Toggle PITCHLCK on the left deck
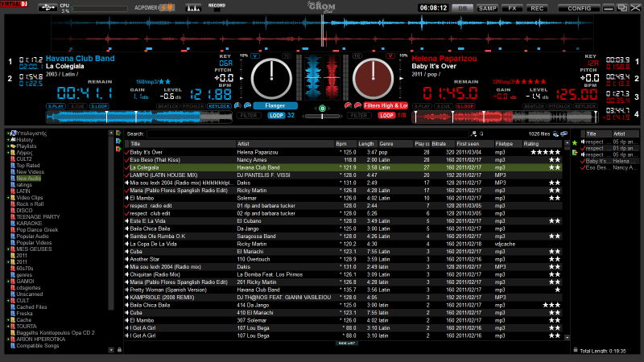644x362 pixels. (193, 106)
